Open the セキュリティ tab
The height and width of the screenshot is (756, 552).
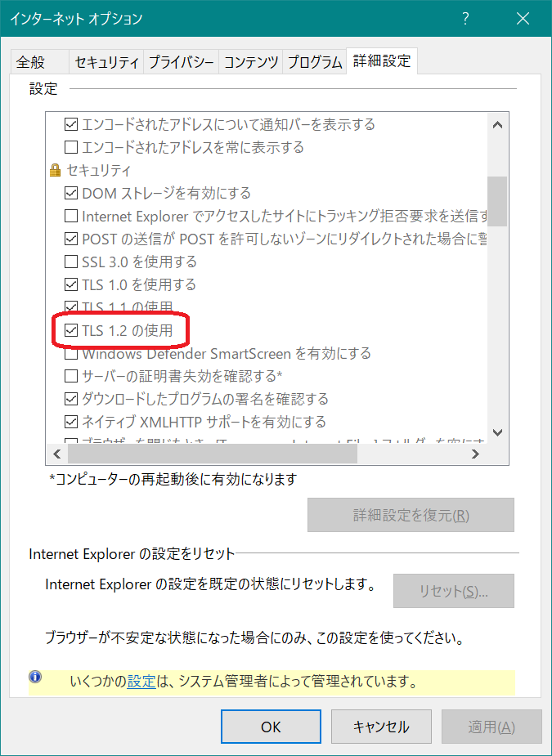pos(106,62)
